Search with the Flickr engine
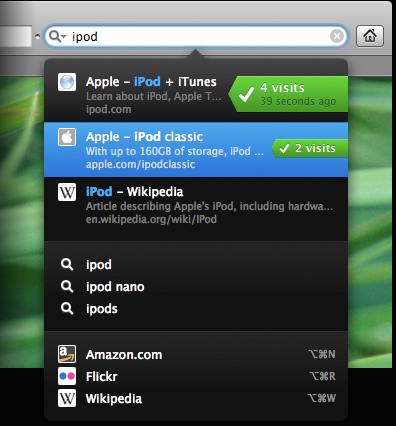Screen dimensions: 396x426 point(196,376)
